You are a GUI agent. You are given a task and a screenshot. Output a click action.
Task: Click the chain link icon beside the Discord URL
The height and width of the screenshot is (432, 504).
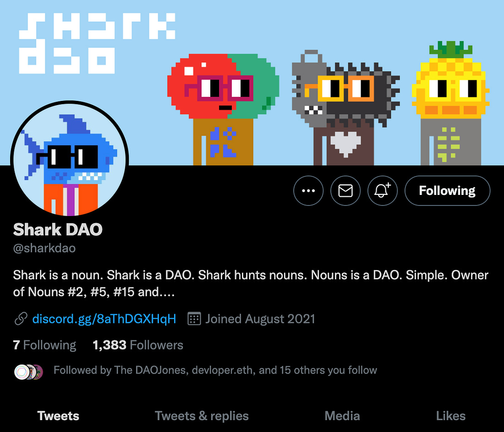click(21, 319)
